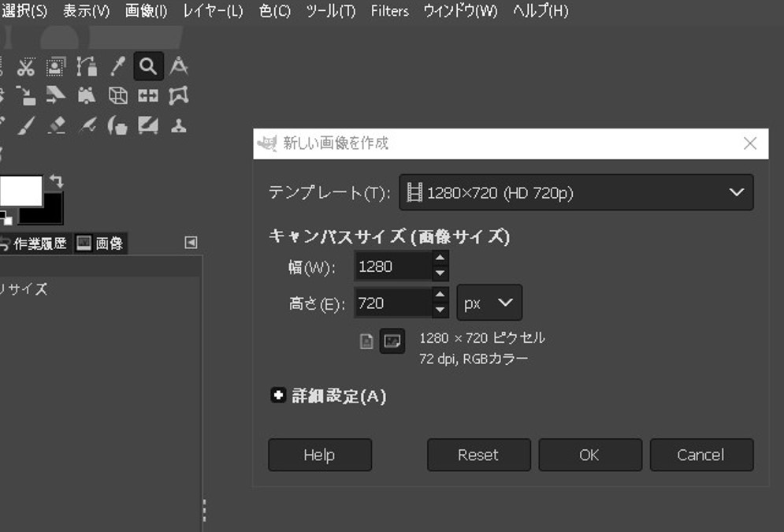Select the Cage Transform tool
The height and width of the screenshot is (532, 784).
tap(179, 95)
